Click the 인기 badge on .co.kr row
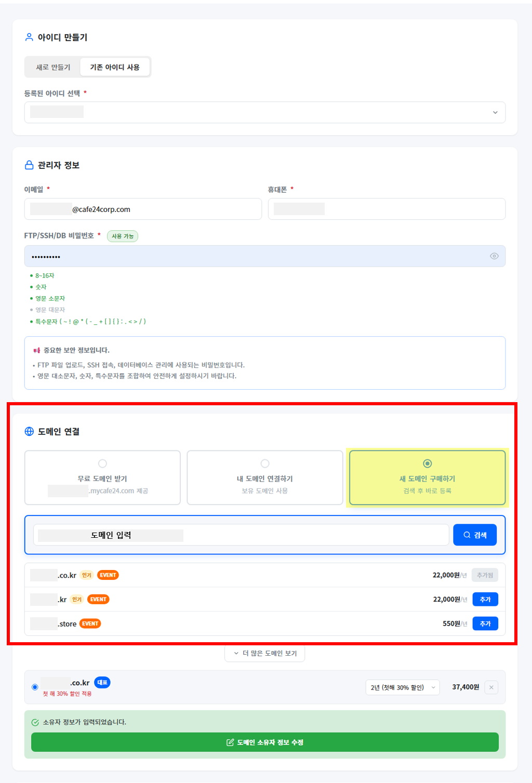 pyautogui.click(x=87, y=575)
